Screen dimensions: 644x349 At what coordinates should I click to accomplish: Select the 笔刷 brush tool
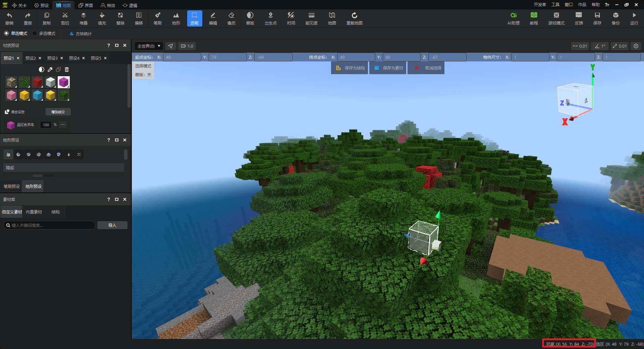coord(158,18)
